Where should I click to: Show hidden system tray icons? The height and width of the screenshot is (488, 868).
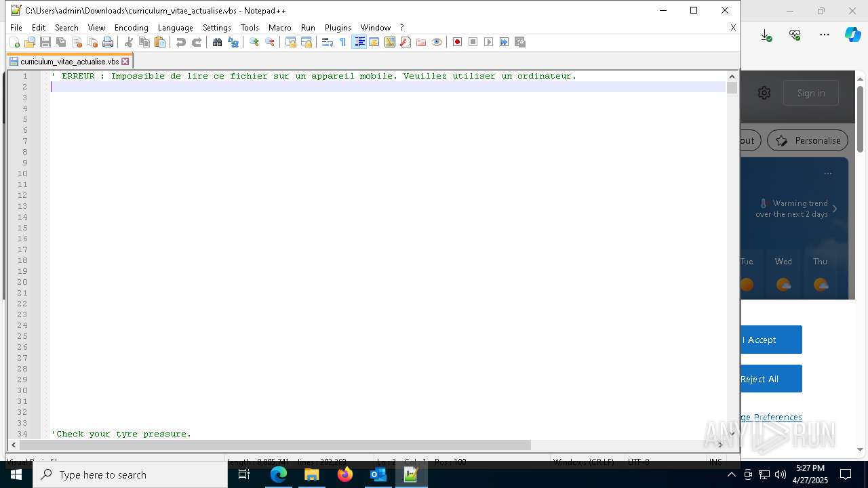[731, 474]
